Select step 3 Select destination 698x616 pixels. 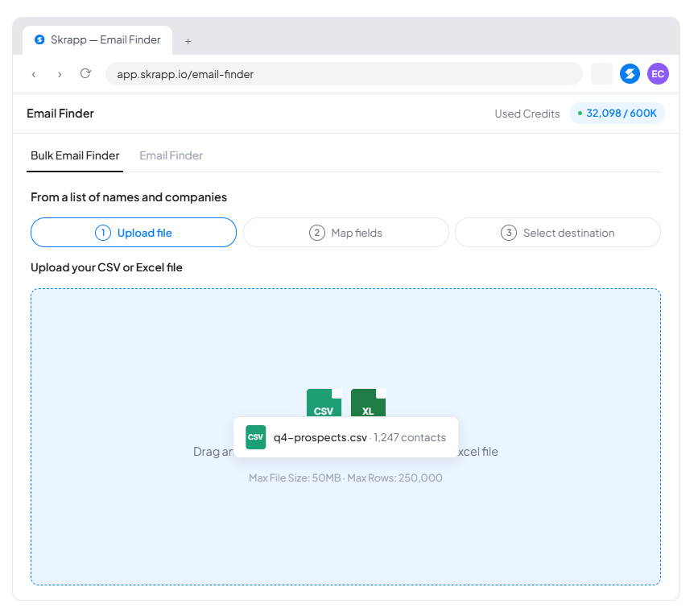(x=558, y=233)
